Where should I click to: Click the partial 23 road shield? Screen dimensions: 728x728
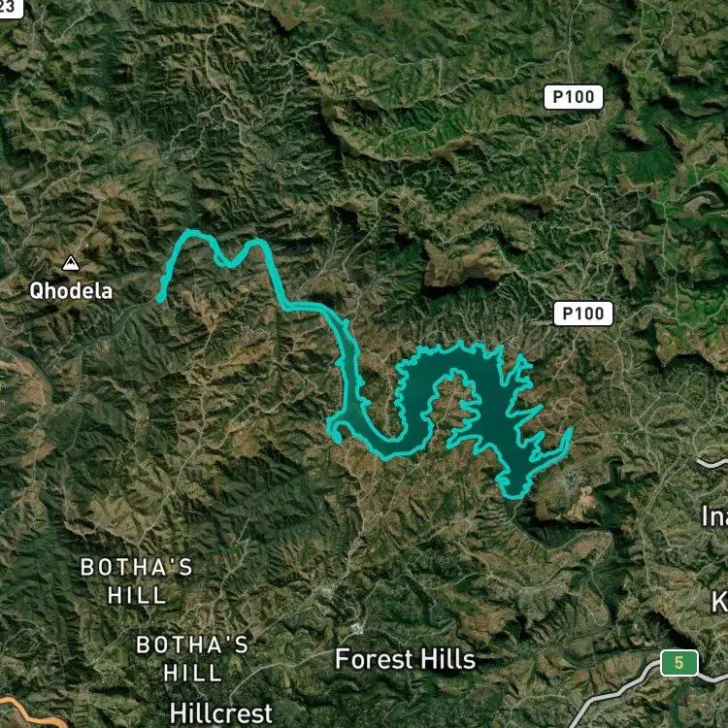[11, 8]
